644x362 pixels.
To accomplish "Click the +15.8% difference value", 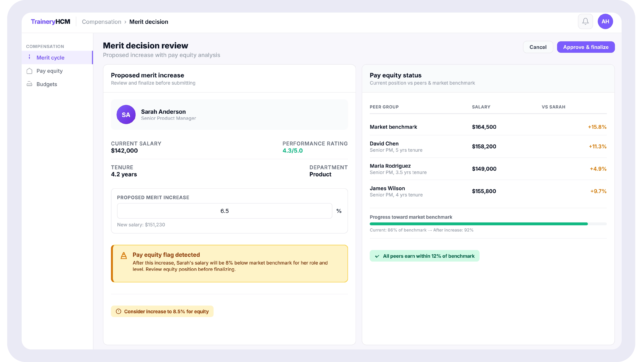I will tap(597, 127).
